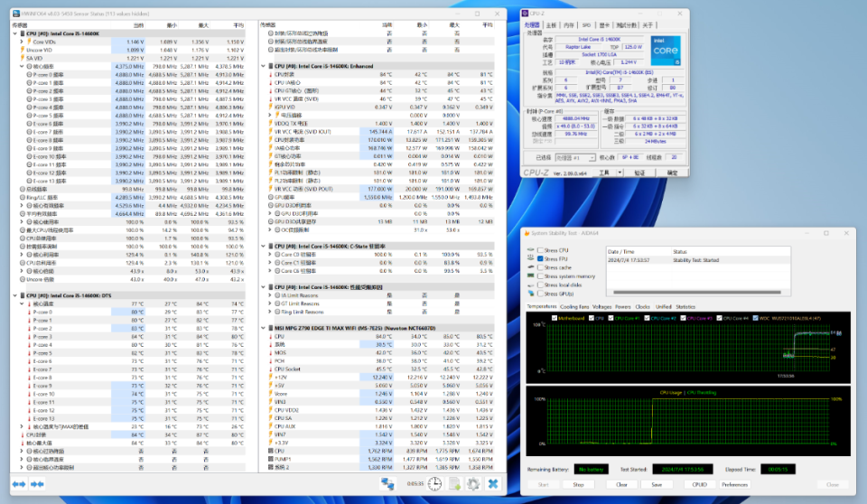Click the horizontal scrollbar in the AIDA64 log
867x504 pixels.
(696, 292)
